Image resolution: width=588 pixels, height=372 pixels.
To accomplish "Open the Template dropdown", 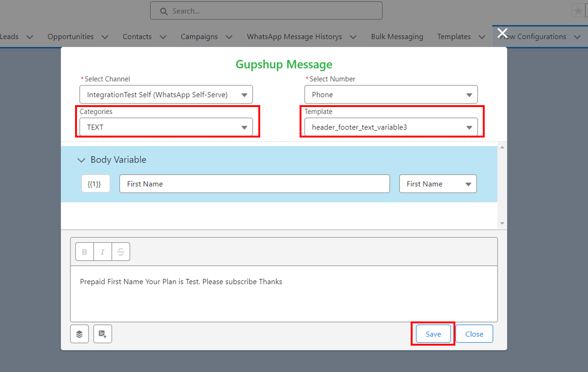I will click(x=391, y=127).
